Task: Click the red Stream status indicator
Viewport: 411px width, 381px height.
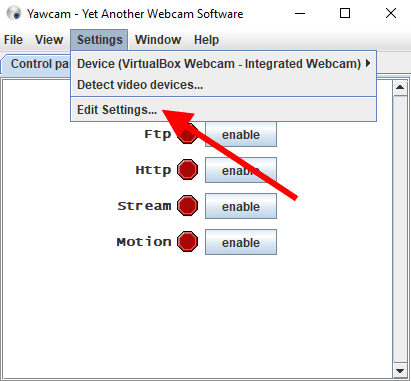Action: click(187, 206)
